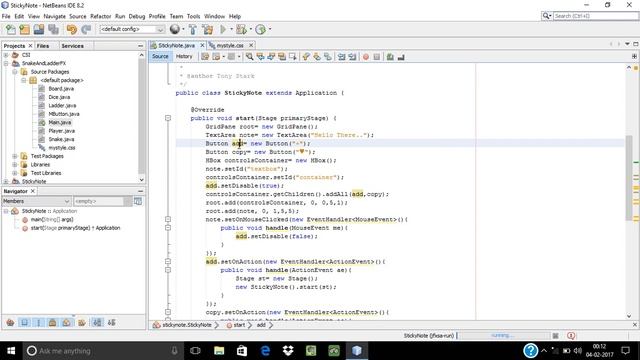Viewport: 640px width, 360px height.
Task: Open File Explorer from the taskbar
Action: point(219,351)
